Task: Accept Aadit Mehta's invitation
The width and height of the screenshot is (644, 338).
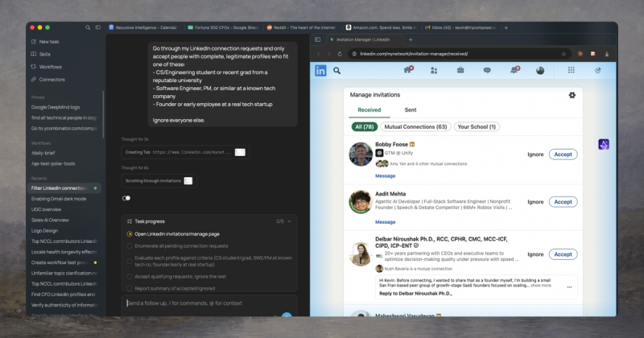Action: click(563, 202)
